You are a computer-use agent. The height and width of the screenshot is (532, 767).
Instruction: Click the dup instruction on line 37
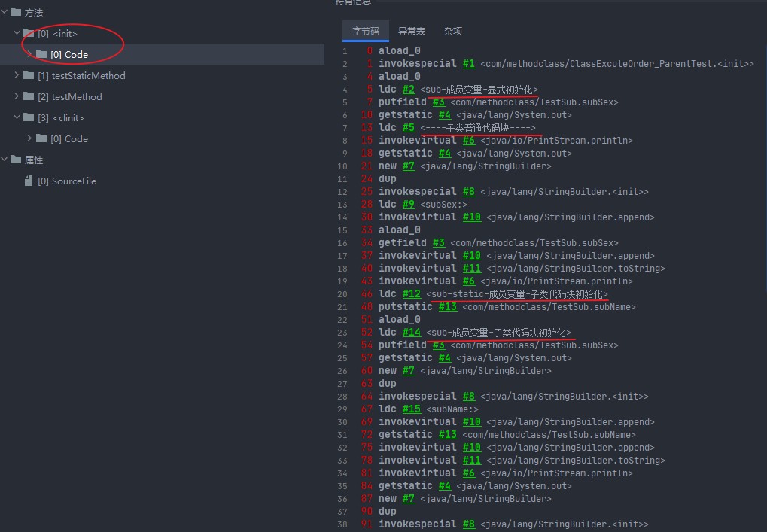[387, 511]
